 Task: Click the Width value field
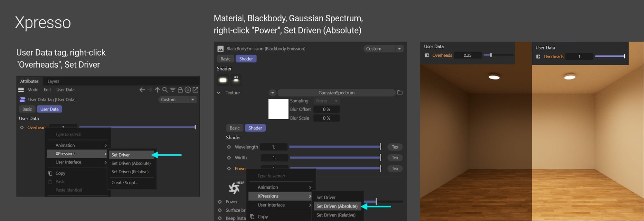point(274,158)
